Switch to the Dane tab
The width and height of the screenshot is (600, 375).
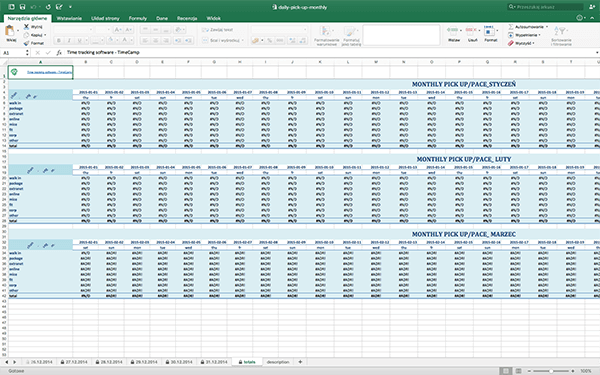(x=162, y=18)
